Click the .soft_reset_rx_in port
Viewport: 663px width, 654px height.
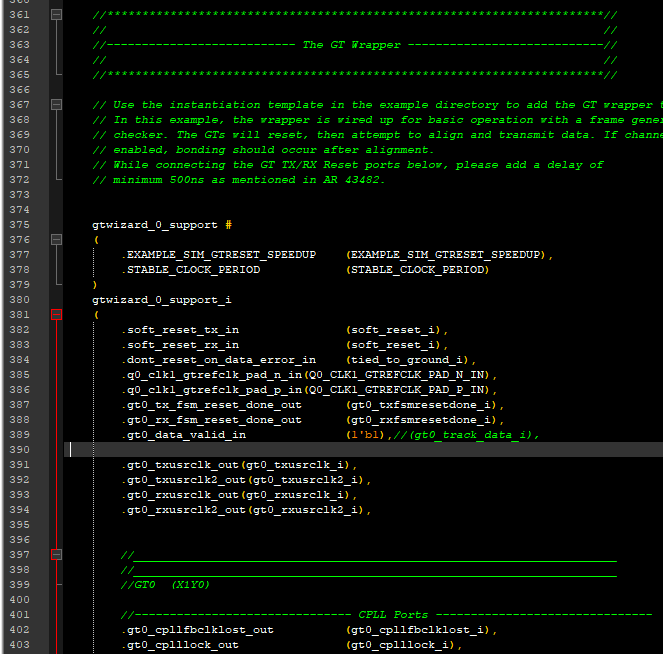coord(181,345)
